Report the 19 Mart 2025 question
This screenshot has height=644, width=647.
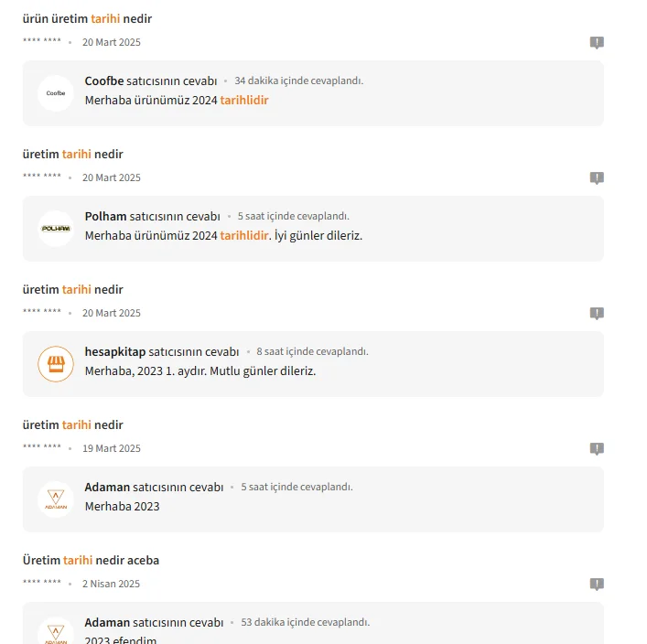tap(597, 448)
